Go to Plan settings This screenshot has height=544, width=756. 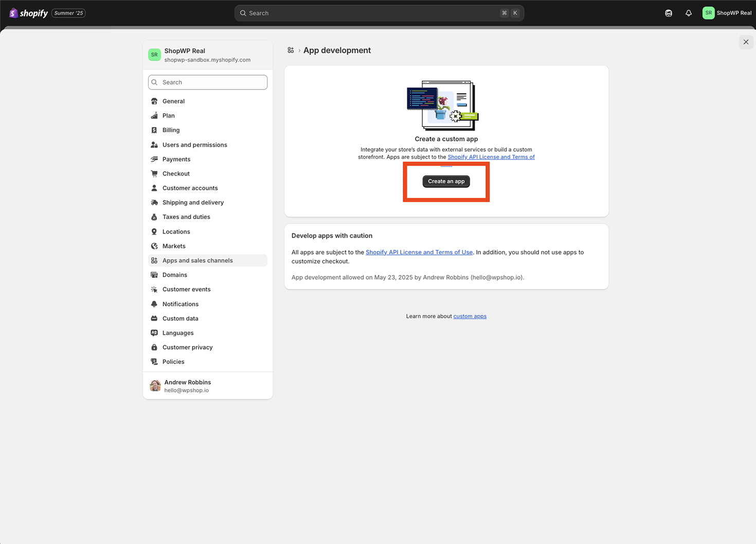click(208, 116)
